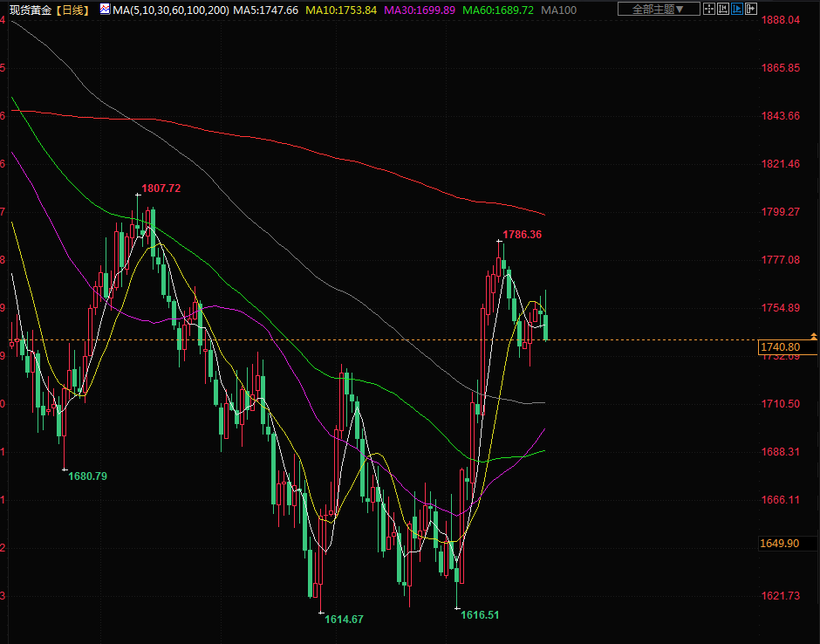Click the orange double-arrow above current price

coord(814,336)
